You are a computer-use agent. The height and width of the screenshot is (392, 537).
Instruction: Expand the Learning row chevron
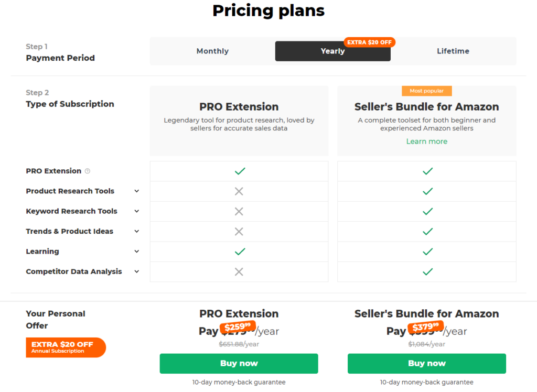tap(137, 252)
